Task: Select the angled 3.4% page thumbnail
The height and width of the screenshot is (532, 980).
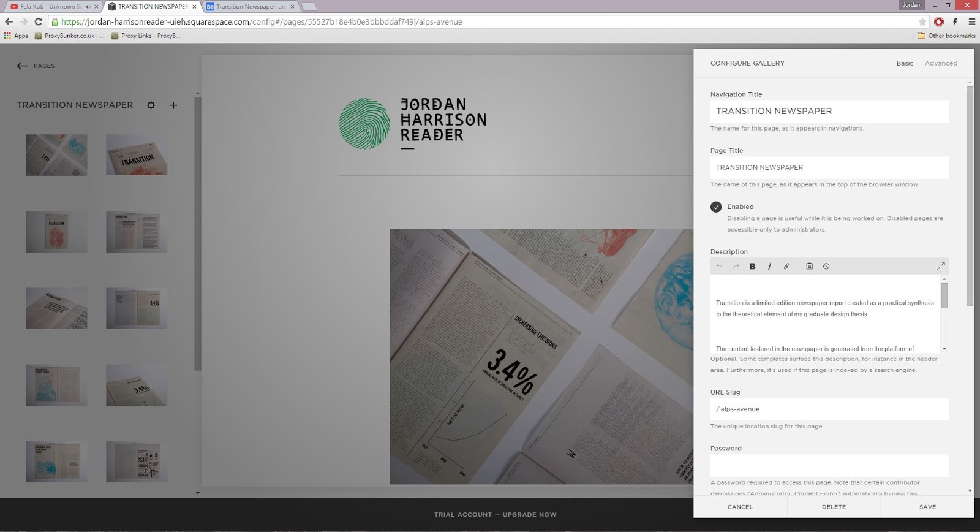Action: [x=137, y=385]
